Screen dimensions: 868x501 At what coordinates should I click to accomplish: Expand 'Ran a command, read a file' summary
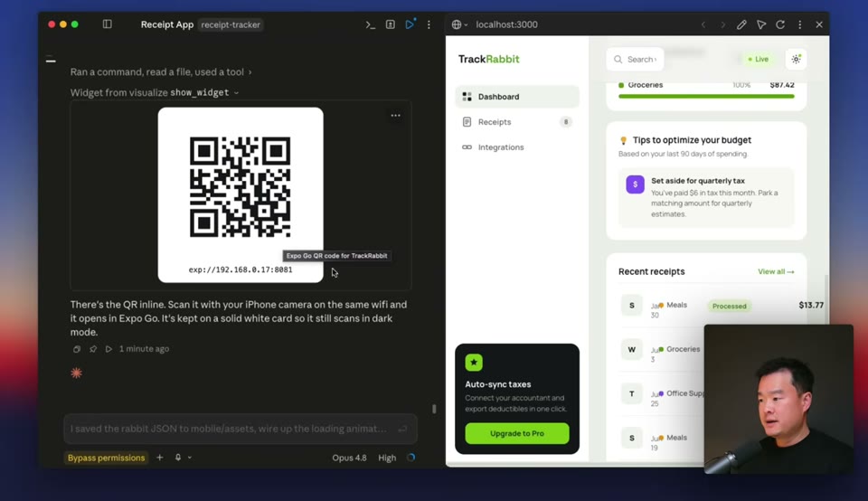pos(161,72)
